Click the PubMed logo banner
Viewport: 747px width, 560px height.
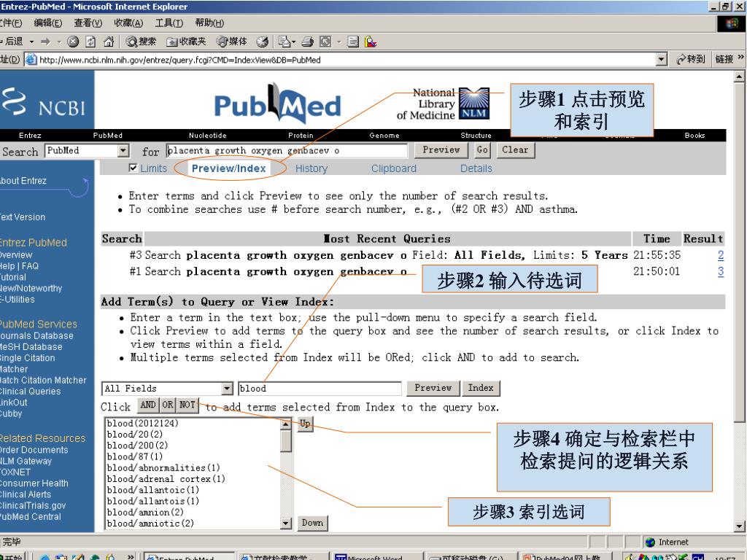[x=278, y=104]
